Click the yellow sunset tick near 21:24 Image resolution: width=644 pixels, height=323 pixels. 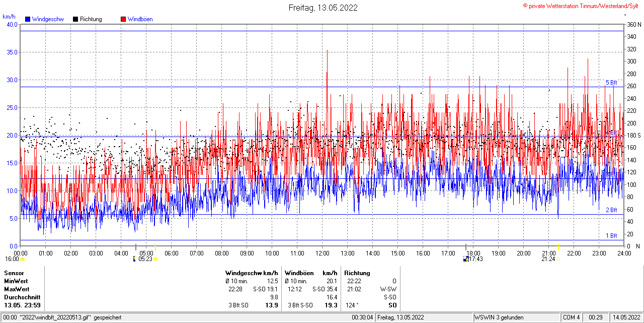click(x=558, y=247)
